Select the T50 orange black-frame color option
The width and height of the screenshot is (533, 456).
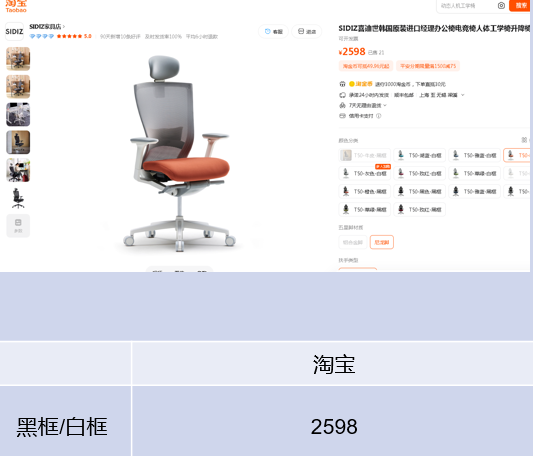click(365, 191)
